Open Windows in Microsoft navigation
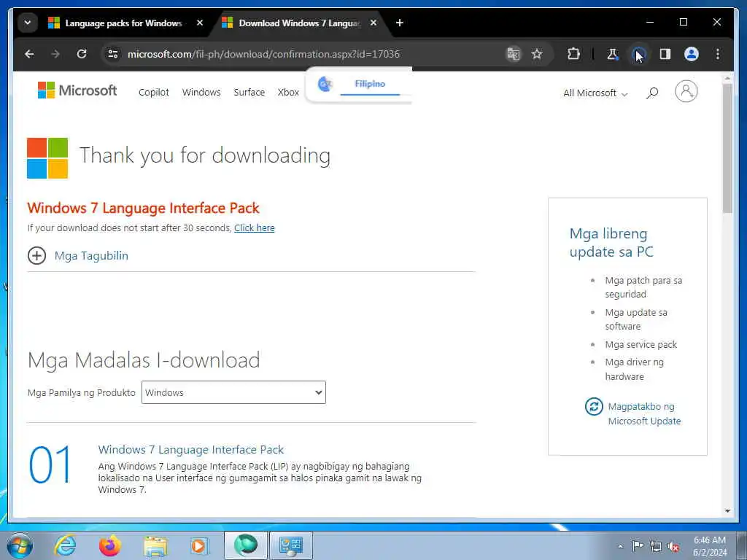The image size is (747, 560). (201, 93)
